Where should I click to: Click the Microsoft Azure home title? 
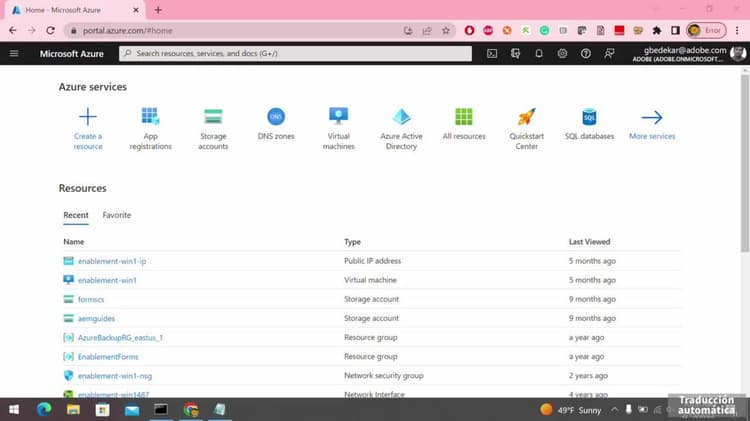pyautogui.click(x=71, y=54)
